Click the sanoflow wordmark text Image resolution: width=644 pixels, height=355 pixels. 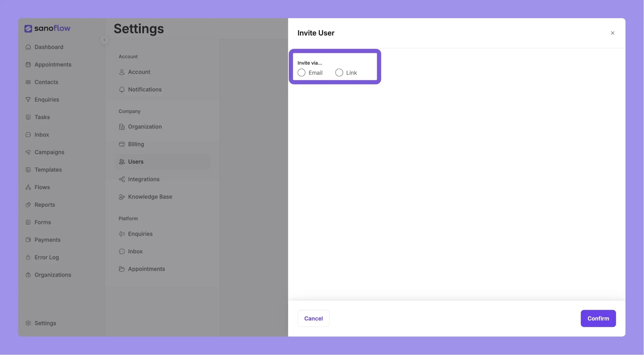click(52, 28)
